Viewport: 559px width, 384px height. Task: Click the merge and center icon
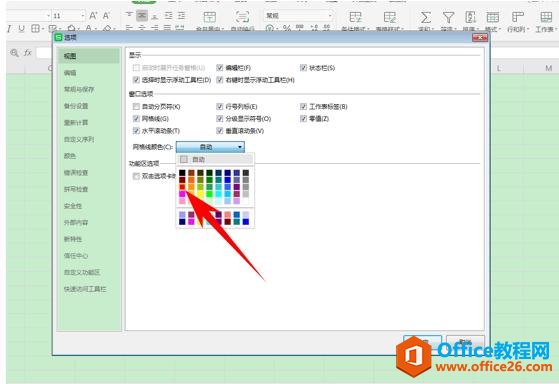[x=210, y=16]
